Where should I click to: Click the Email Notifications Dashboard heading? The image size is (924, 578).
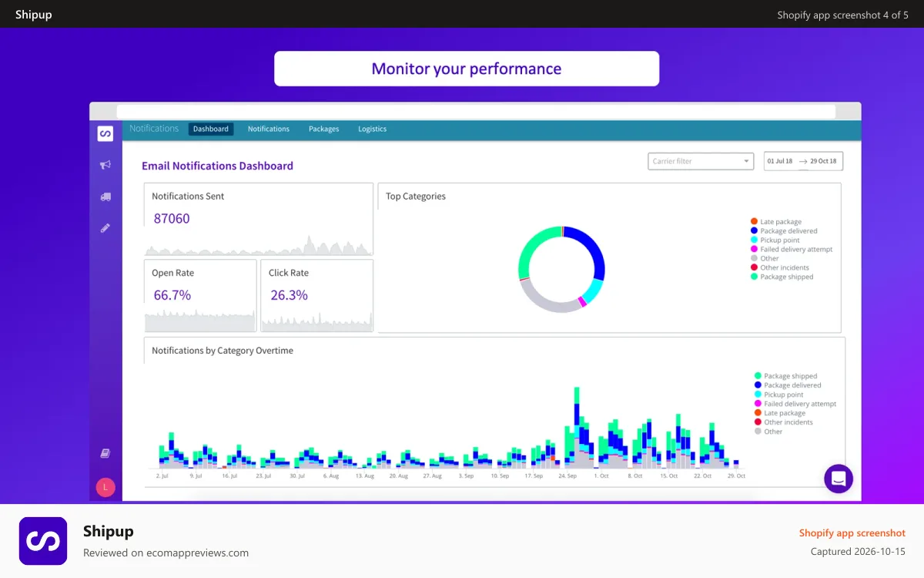pyautogui.click(x=217, y=166)
